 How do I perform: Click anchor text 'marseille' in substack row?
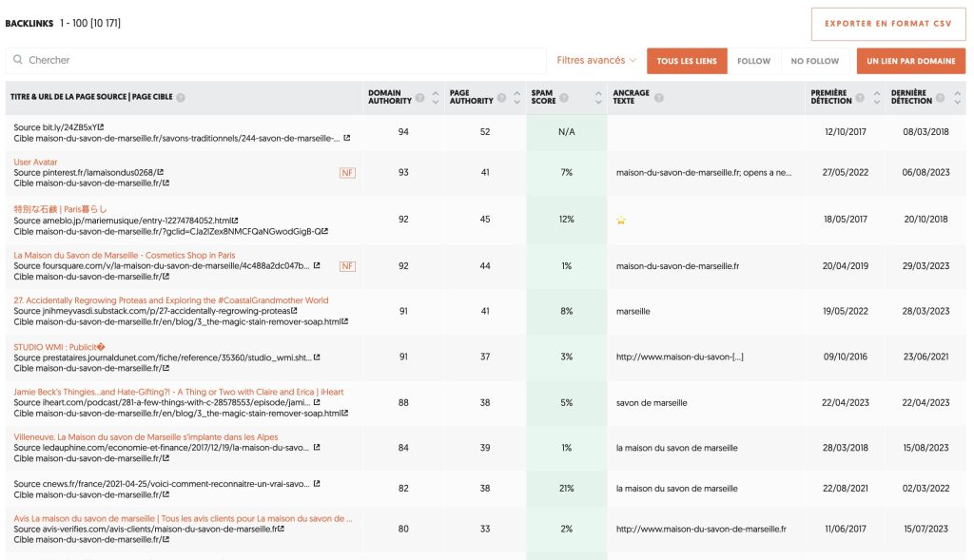point(633,312)
